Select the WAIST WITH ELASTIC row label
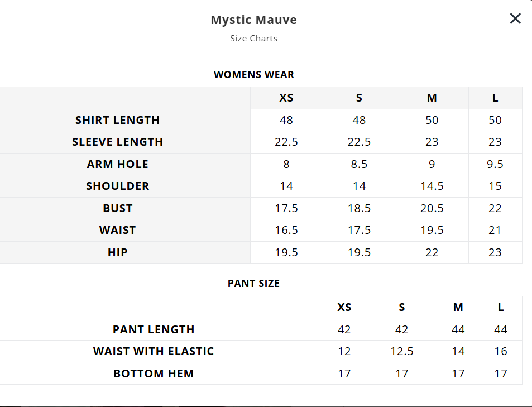 tap(154, 351)
